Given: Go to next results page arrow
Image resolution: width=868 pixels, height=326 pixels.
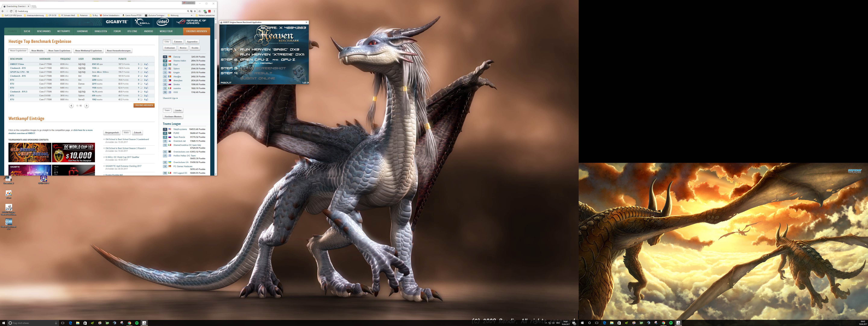Looking at the screenshot, I should [87, 106].
